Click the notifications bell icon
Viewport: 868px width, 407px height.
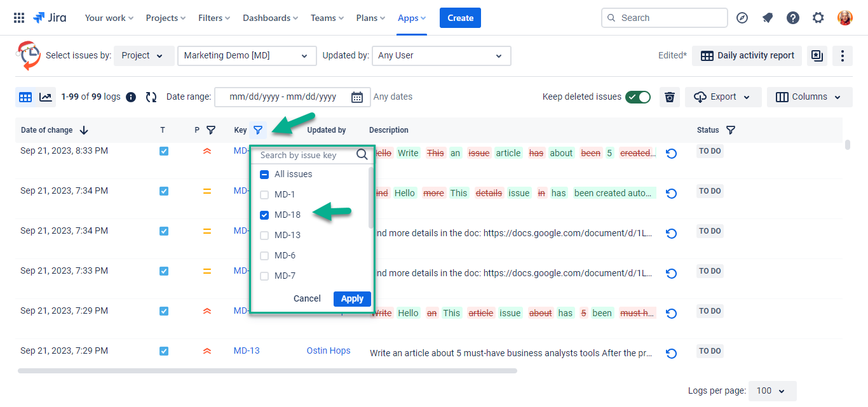click(x=768, y=18)
